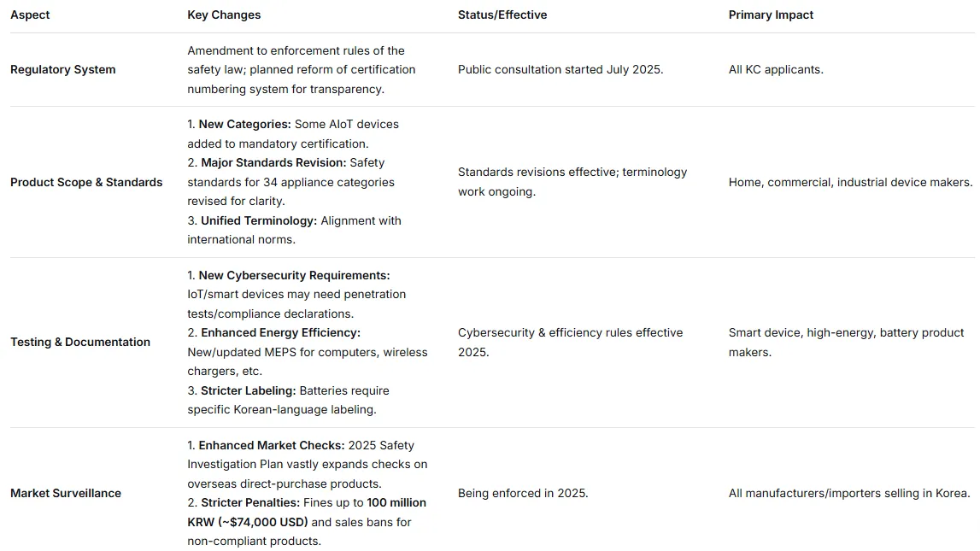
Task: Select the Primary Impact column header
Action: pyautogui.click(x=771, y=15)
